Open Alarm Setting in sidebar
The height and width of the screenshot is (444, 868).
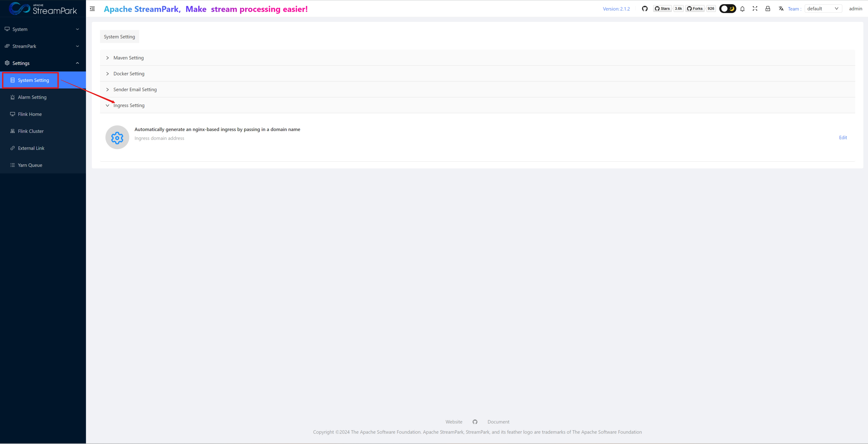click(x=32, y=97)
